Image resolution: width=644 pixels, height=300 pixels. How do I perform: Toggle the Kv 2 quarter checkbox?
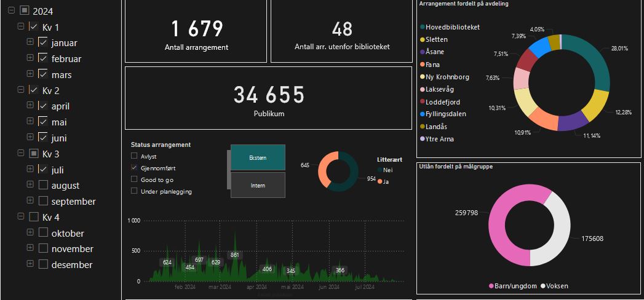tap(34, 90)
